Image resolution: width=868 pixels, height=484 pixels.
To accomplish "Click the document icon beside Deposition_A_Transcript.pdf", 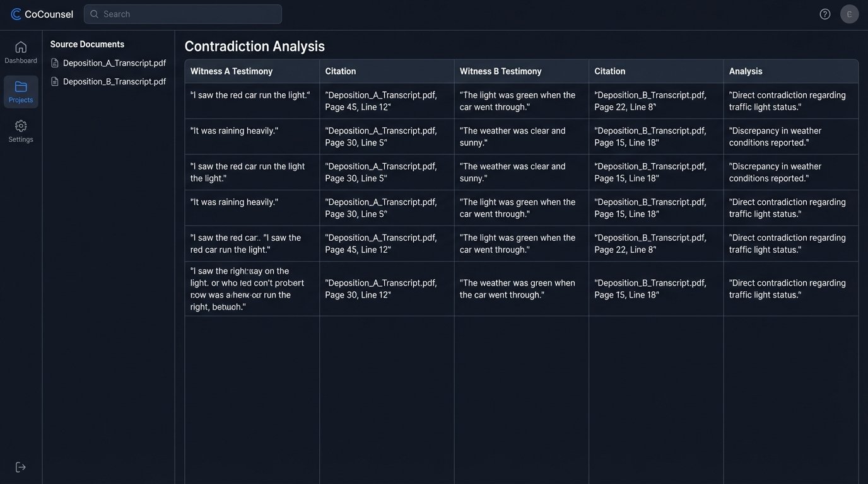I will point(56,63).
